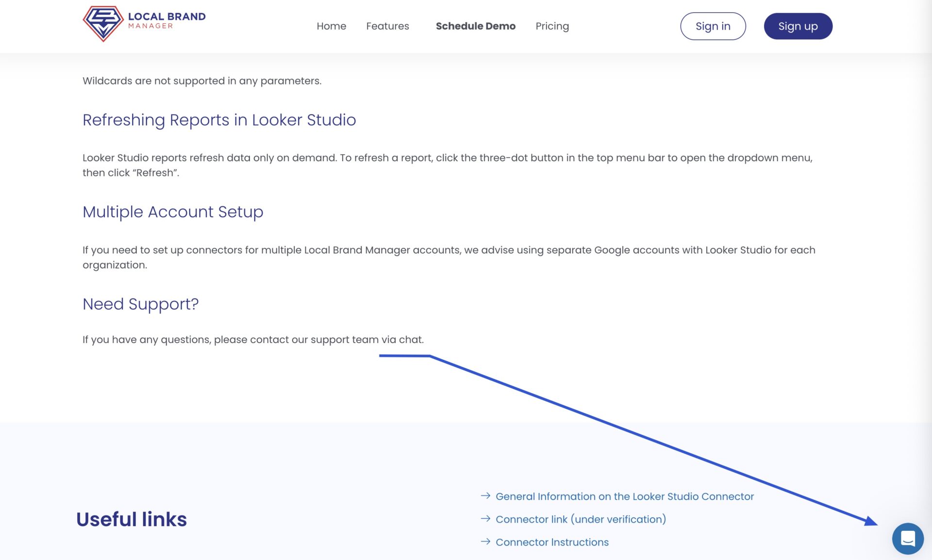Click the LOCAL BRAND MANAGER logo text
932x560 pixels.
pyautogui.click(x=166, y=20)
